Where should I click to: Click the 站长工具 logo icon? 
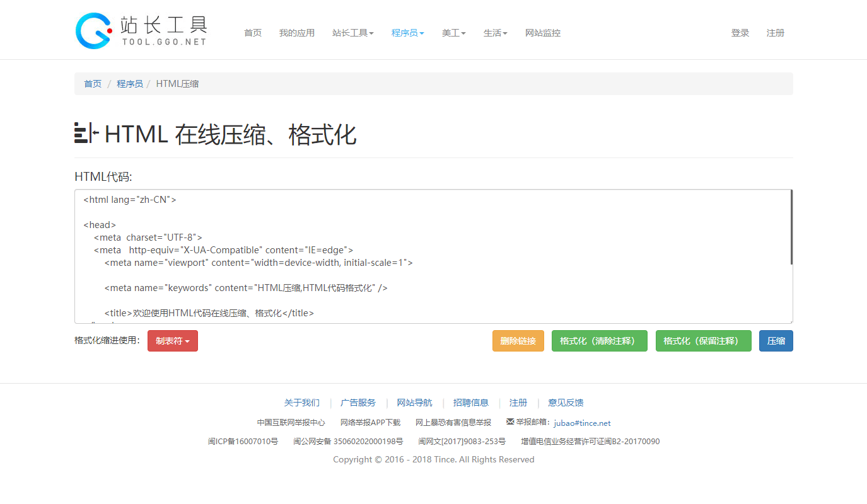click(92, 30)
